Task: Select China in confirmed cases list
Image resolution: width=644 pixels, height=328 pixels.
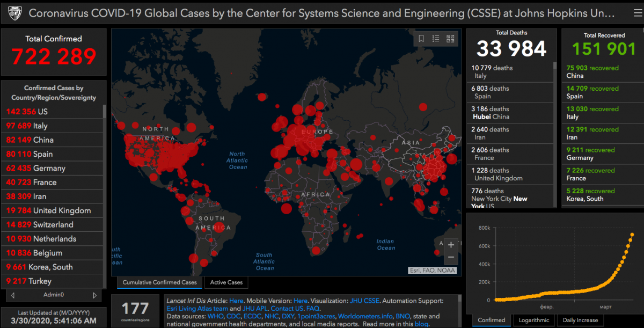Action: click(52, 140)
